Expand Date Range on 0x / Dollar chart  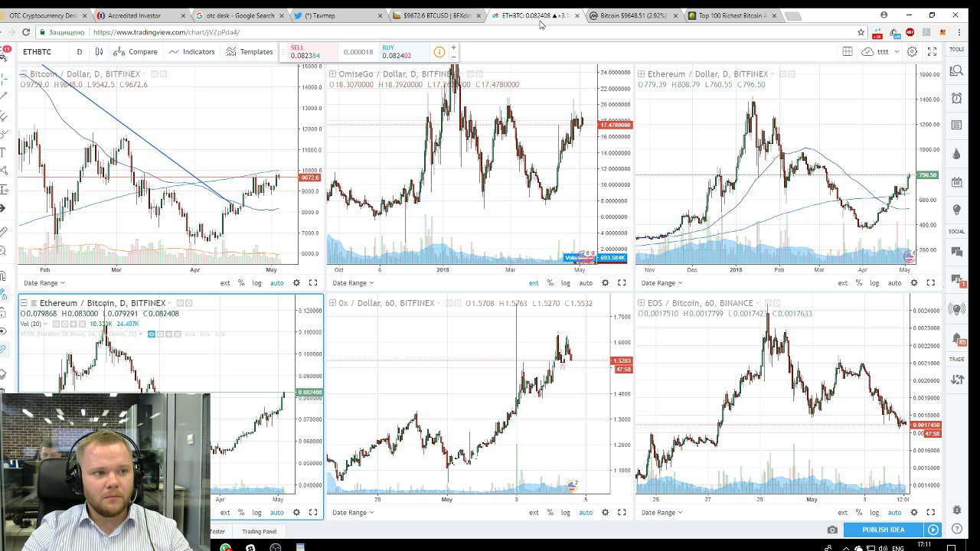(353, 513)
